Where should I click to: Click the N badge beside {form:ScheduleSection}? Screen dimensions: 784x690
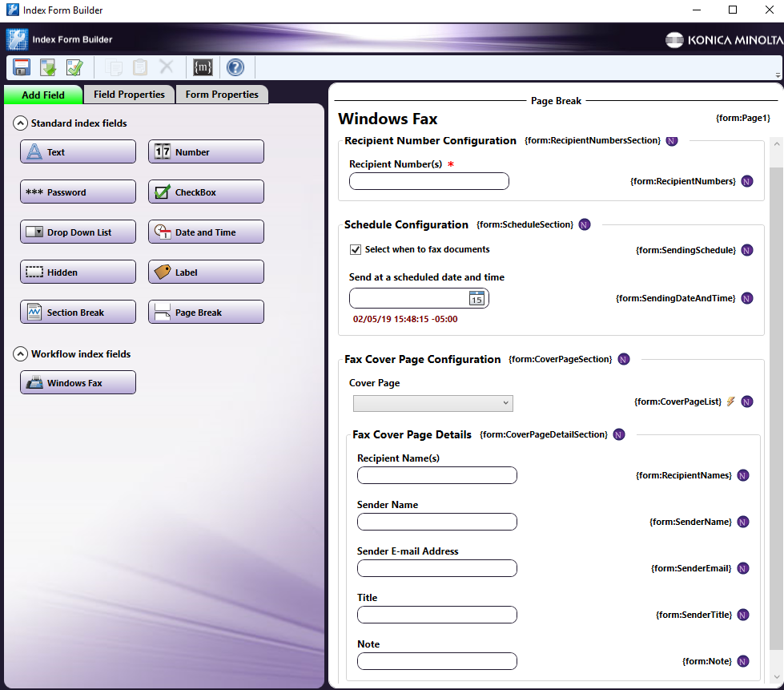(585, 224)
